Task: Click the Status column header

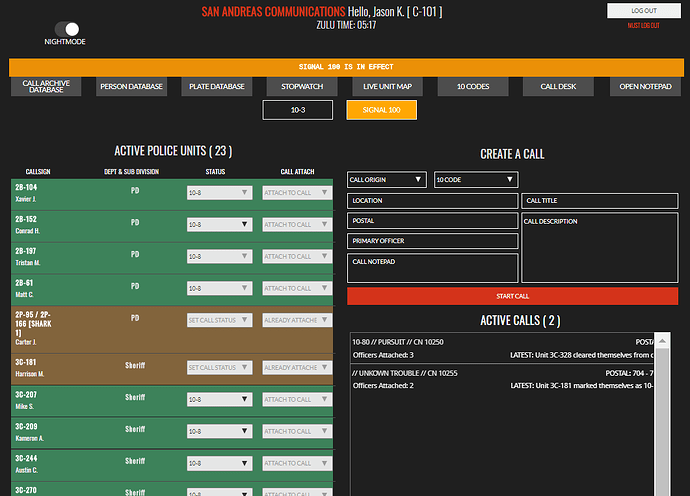Action: click(x=215, y=172)
